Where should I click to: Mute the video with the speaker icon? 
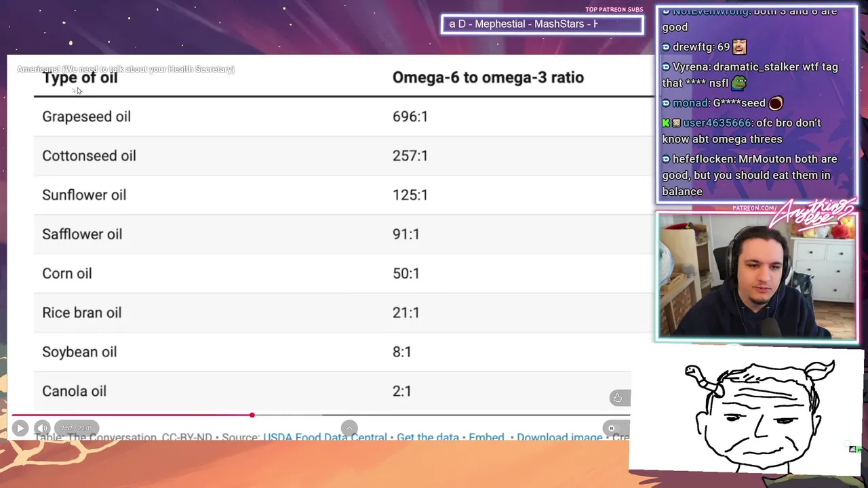[42, 428]
